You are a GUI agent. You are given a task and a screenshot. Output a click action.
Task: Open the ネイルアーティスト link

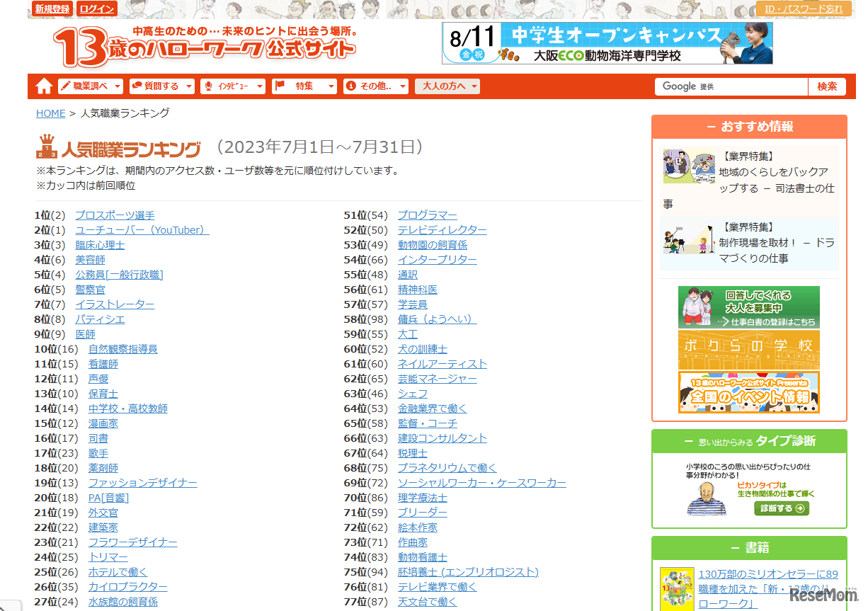[442, 364]
